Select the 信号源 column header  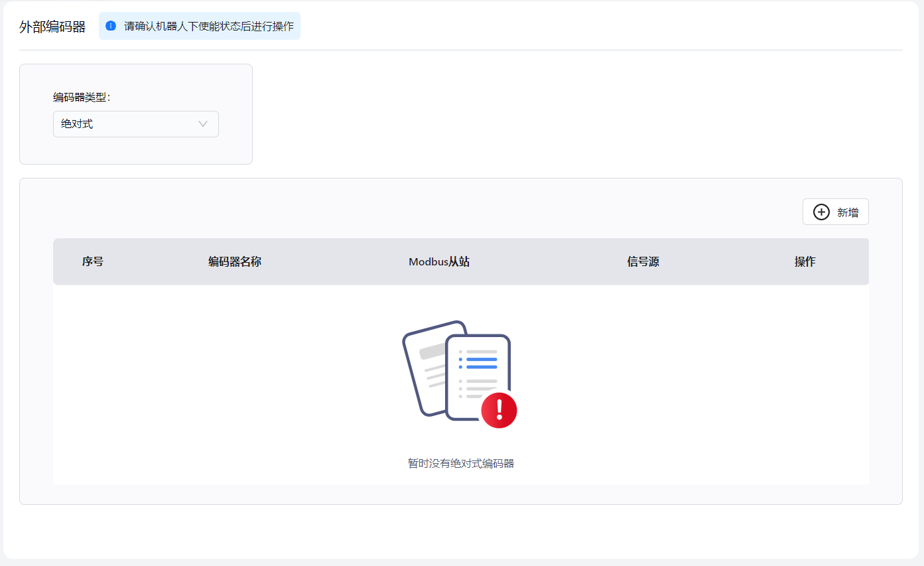point(643,261)
